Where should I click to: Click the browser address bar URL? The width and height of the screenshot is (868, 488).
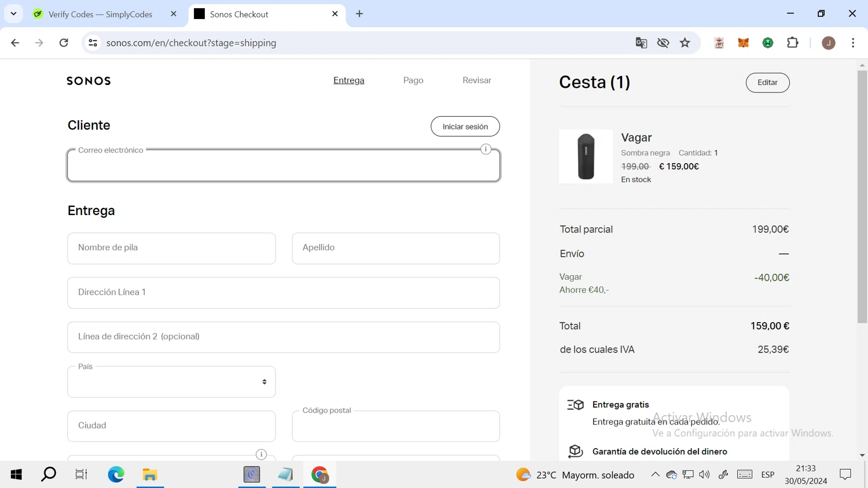192,43
